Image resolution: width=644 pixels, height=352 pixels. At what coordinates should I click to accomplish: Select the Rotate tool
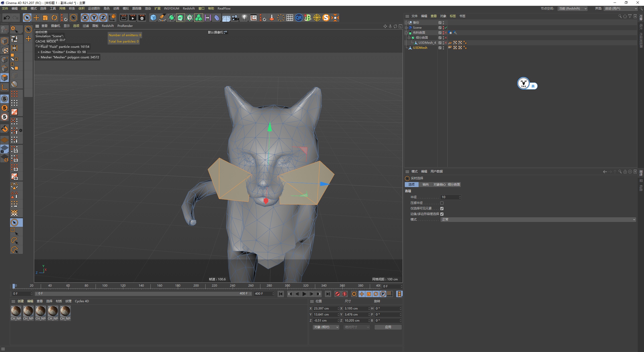point(54,18)
